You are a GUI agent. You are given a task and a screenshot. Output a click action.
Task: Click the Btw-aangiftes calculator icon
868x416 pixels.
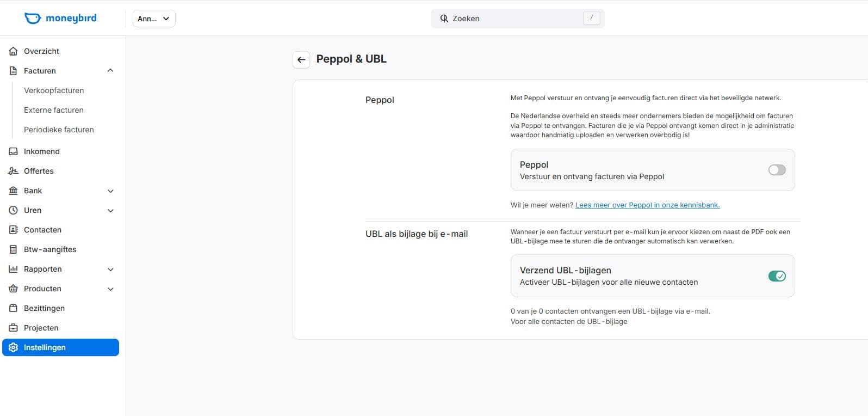[14, 249]
